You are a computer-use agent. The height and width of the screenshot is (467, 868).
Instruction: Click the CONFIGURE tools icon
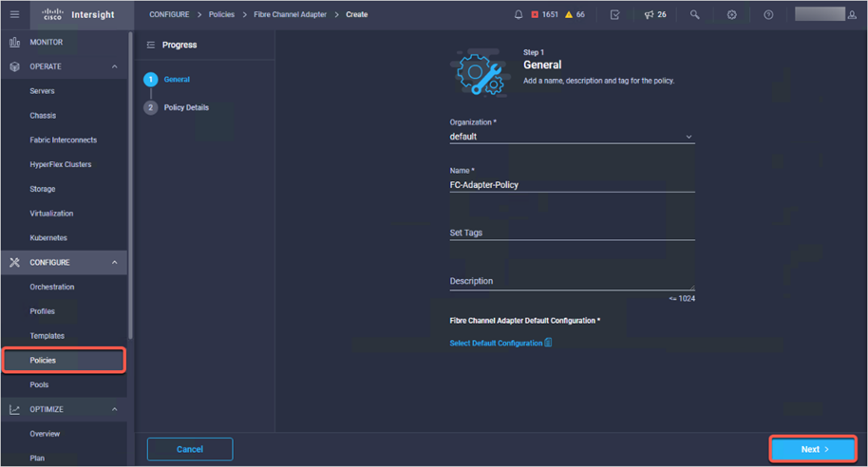coord(15,262)
